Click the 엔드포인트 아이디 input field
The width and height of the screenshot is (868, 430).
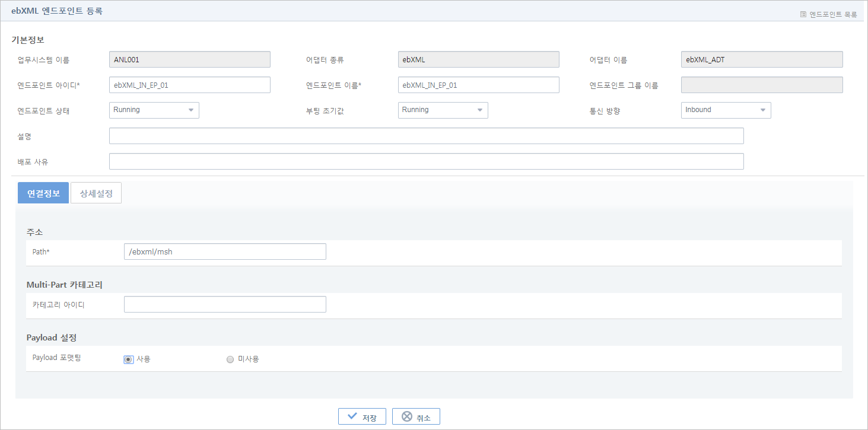(190, 85)
